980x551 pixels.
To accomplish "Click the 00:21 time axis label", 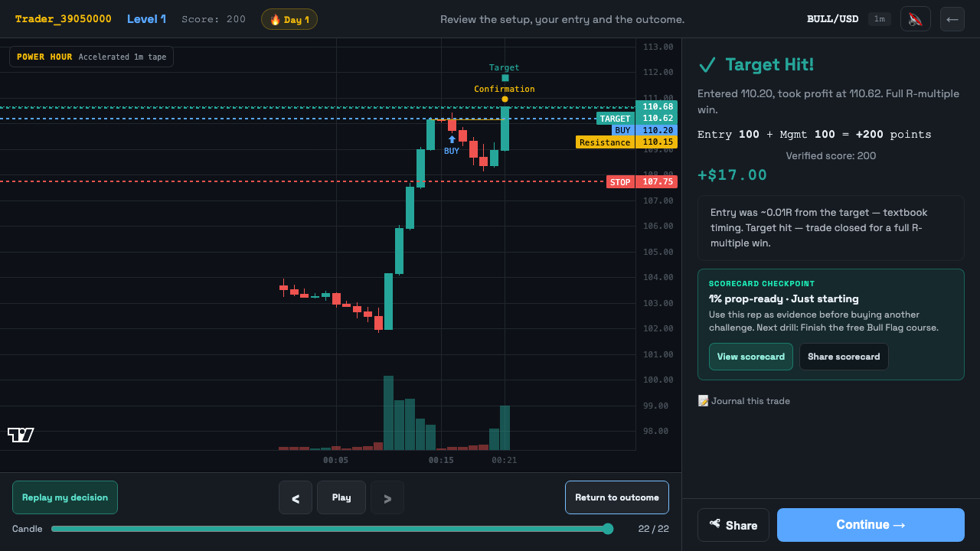I will coord(504,461).
